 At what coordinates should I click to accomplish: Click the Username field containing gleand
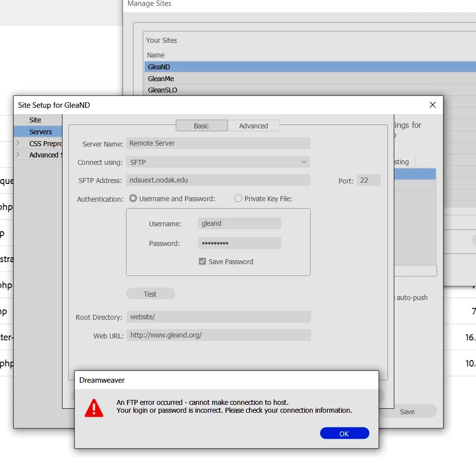click(x=239, y=223)
